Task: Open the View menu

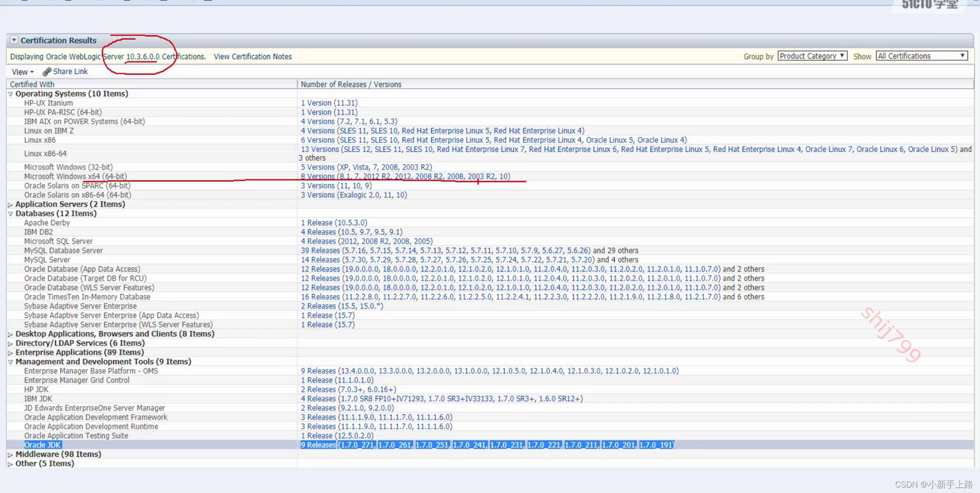Action: (22, 72)
